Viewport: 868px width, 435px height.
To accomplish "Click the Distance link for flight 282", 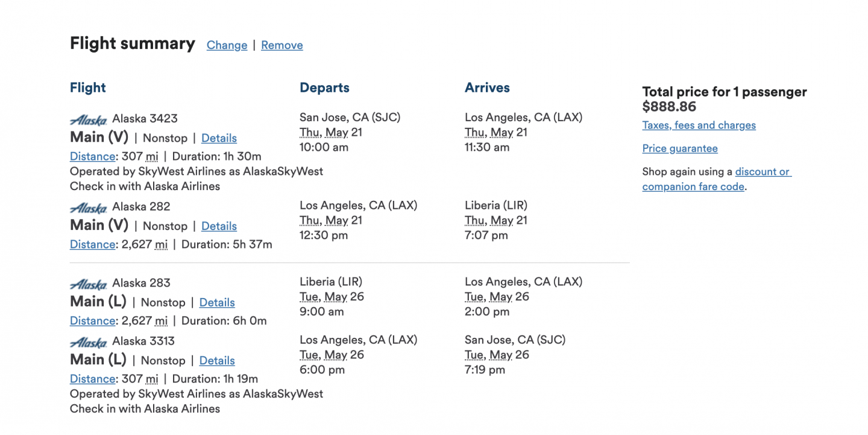I will click(92, 244).
